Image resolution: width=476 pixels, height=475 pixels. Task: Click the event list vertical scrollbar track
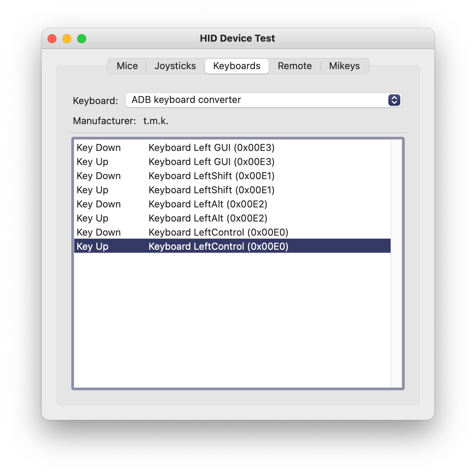(397, 264)
